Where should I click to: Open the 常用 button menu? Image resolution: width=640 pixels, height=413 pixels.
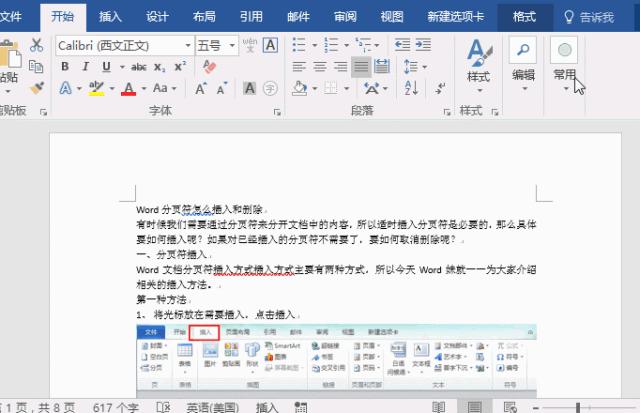564,64
